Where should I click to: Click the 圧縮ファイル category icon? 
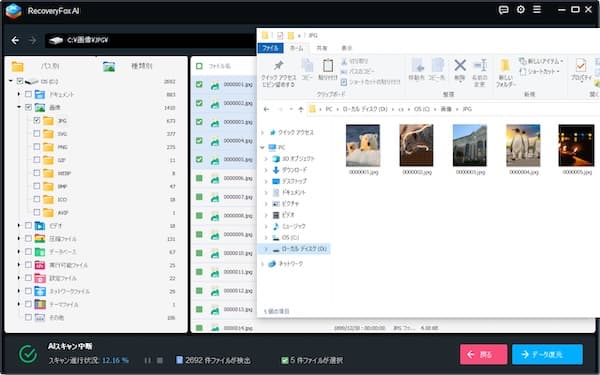point(40,238)
